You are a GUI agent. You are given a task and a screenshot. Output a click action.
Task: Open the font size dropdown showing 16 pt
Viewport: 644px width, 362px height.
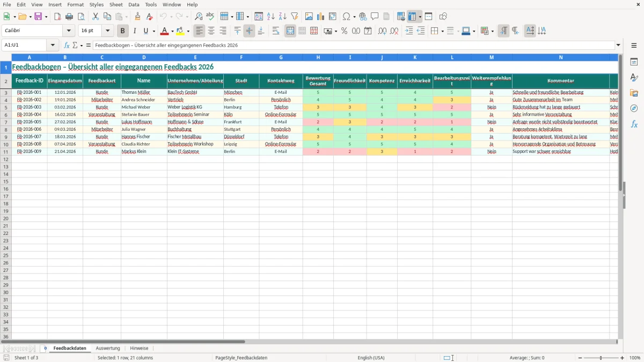click(108, 31)
